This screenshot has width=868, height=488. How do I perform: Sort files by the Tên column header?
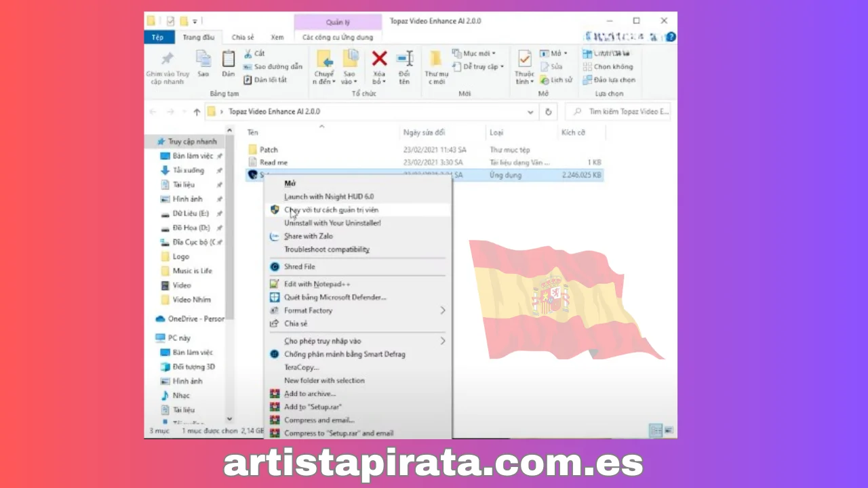point(252,132)
